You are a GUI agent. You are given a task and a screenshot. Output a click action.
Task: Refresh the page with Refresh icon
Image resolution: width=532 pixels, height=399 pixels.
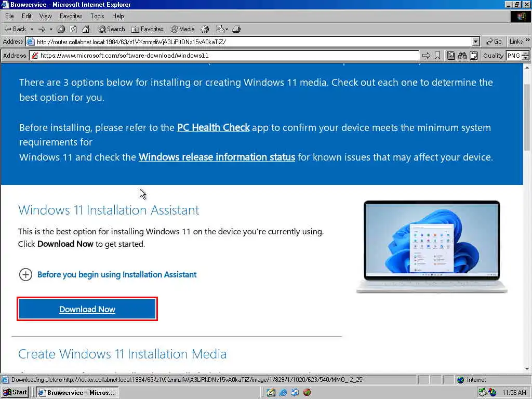tap(73, 29)
